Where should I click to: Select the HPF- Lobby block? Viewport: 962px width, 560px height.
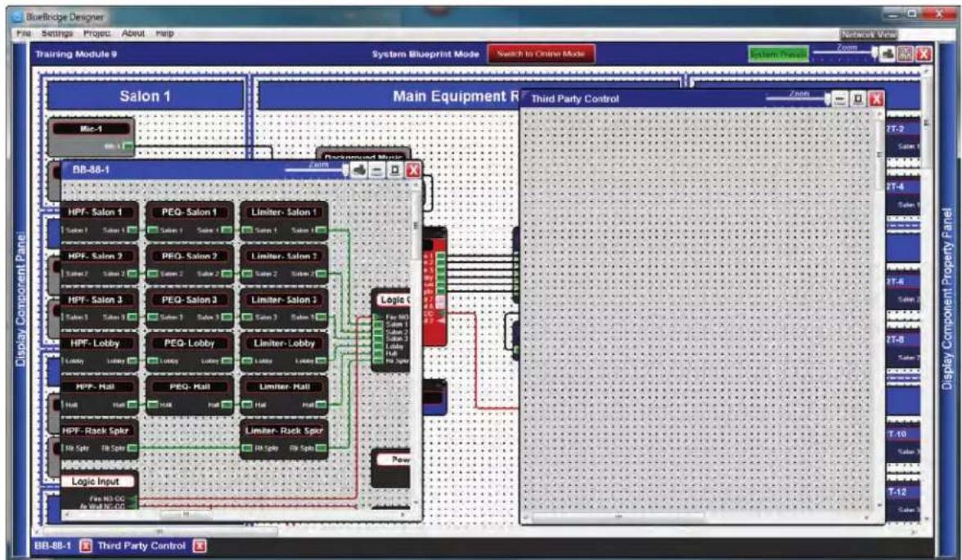tap(100, 352)
